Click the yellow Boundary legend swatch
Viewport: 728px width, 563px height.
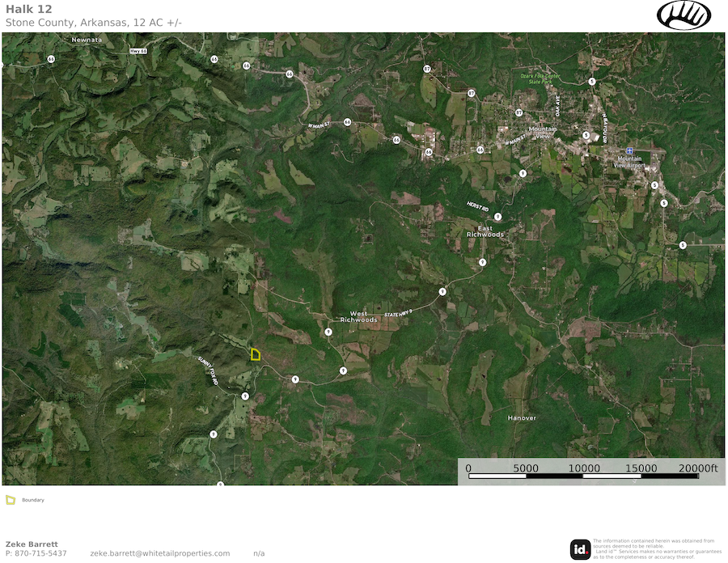pyautogui.click(x=11, y=500)
